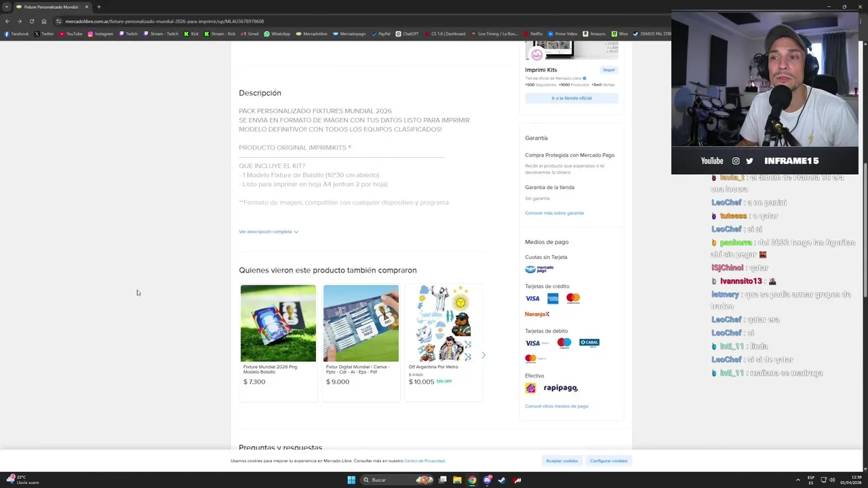
Task: Open the Amazon bookmark
Action: click(595, 34)
